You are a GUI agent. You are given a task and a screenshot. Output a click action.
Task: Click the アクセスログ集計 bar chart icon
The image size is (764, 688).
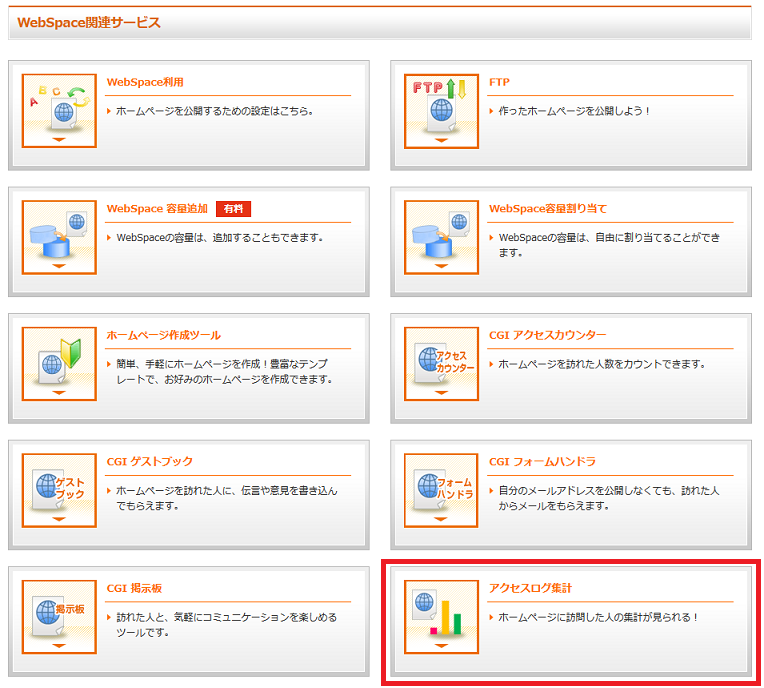point(441,617)
